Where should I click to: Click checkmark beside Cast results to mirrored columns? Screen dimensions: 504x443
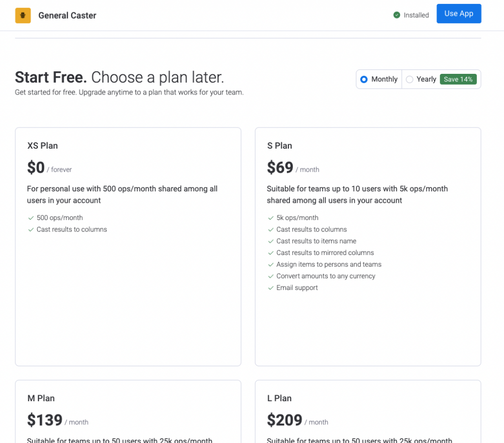pos(271,253)
